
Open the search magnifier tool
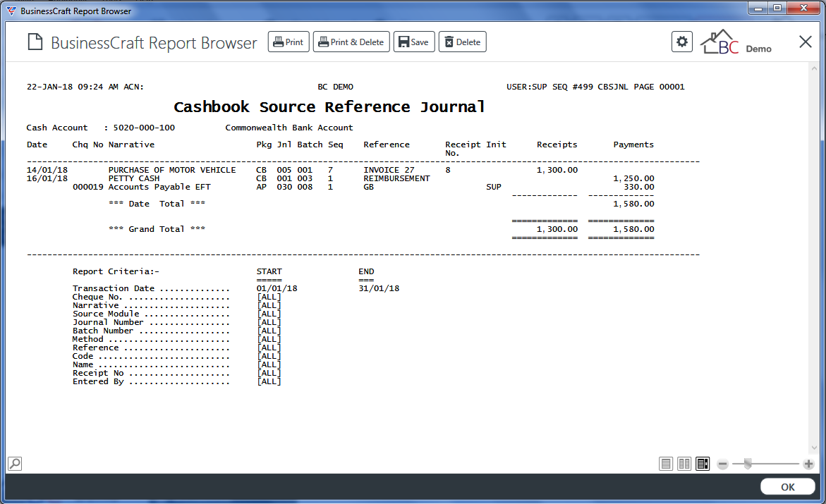click(15, 463)
